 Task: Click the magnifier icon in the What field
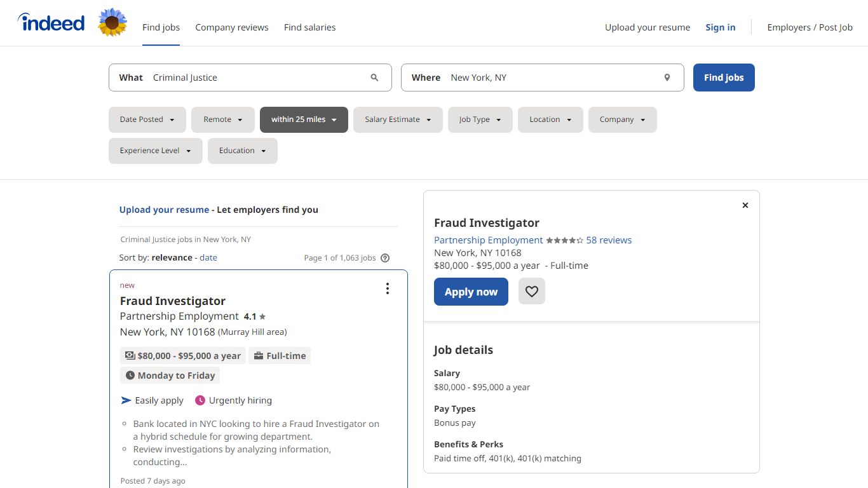[x=374, y=78]
